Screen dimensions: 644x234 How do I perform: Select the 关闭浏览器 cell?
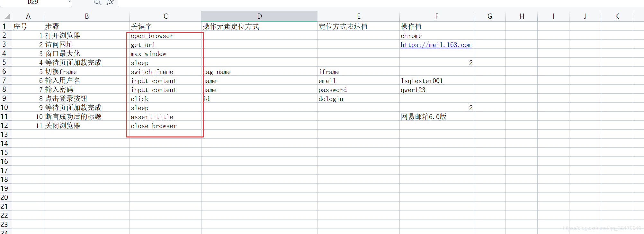pos(87,126)
